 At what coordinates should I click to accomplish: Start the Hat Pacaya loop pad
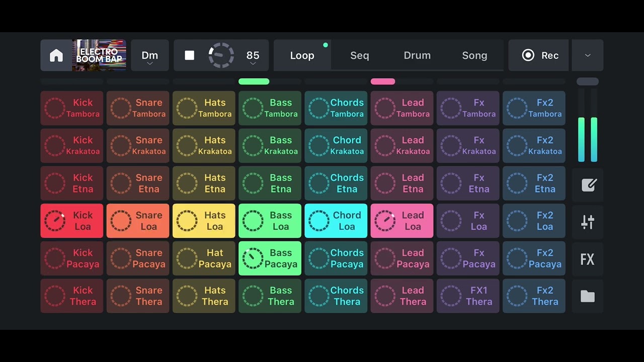coord(204,258)
